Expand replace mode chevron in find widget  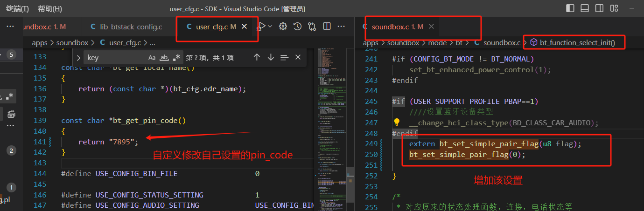coord(78,58)
